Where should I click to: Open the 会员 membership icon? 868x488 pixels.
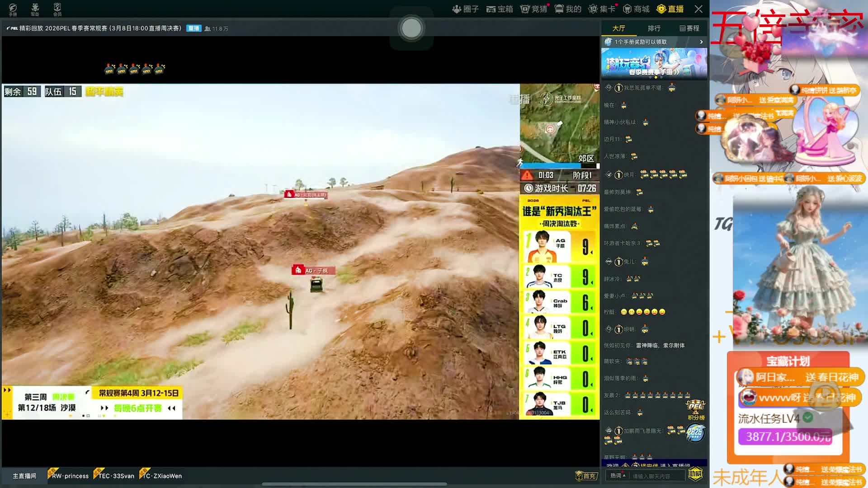point(57,9)
